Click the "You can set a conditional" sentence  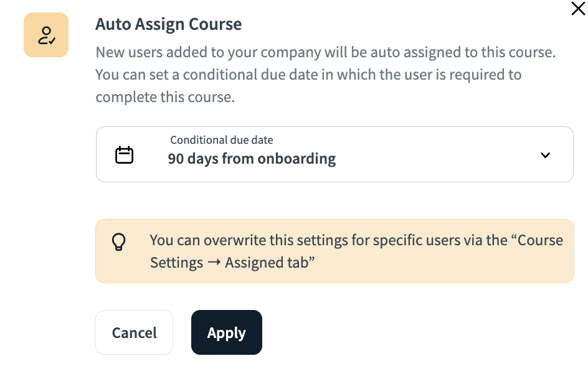(308, 75)
